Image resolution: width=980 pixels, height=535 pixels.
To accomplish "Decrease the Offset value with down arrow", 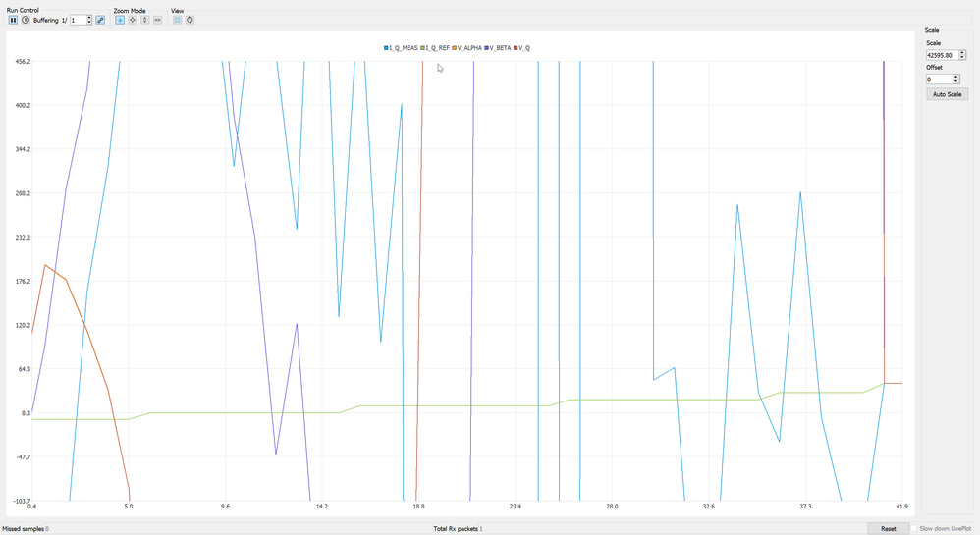I will coord(956,81).
